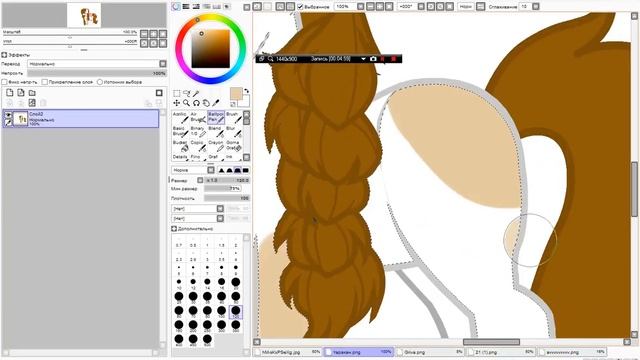Select the zoom magnifier tool

point(187,103)
